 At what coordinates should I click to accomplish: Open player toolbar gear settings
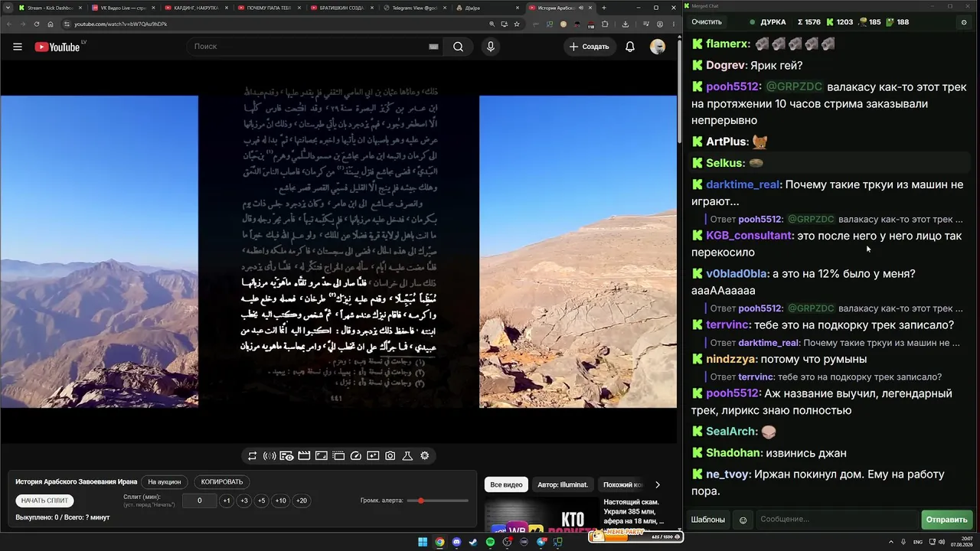tap(425, 456)
